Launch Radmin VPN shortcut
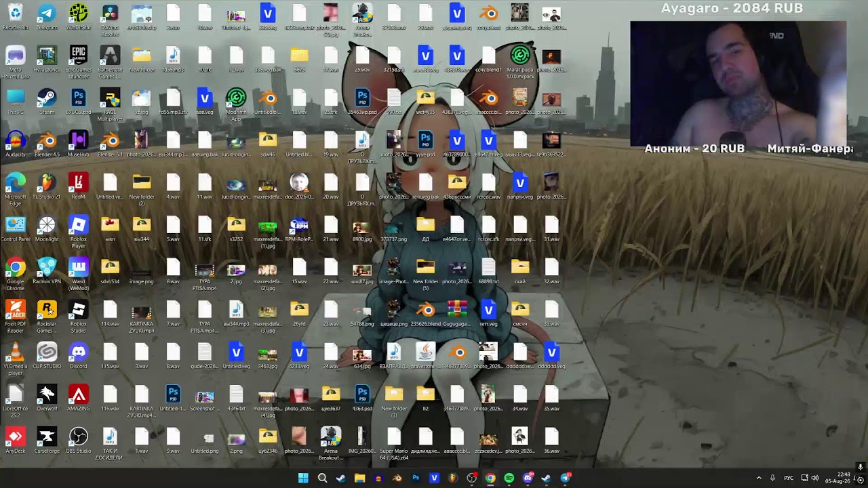 coord(47,271)
